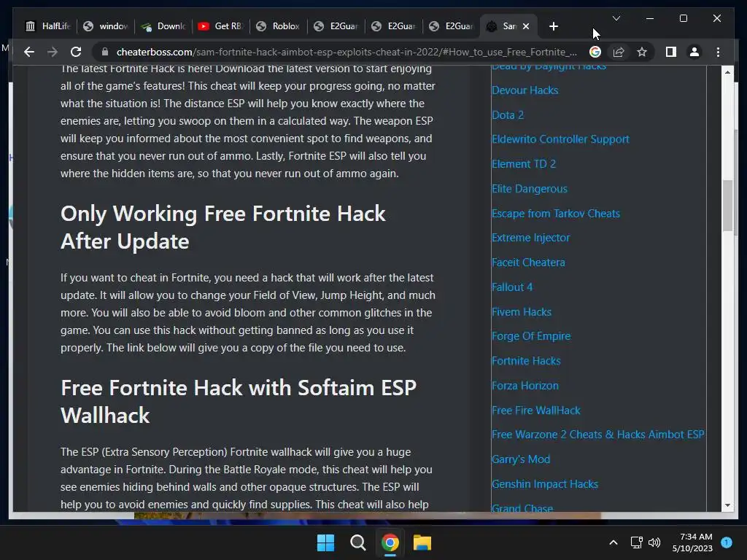This screenshot has height=560, width=747.
Task: Open the tab search chevron
Action: [x=616, y=18]
